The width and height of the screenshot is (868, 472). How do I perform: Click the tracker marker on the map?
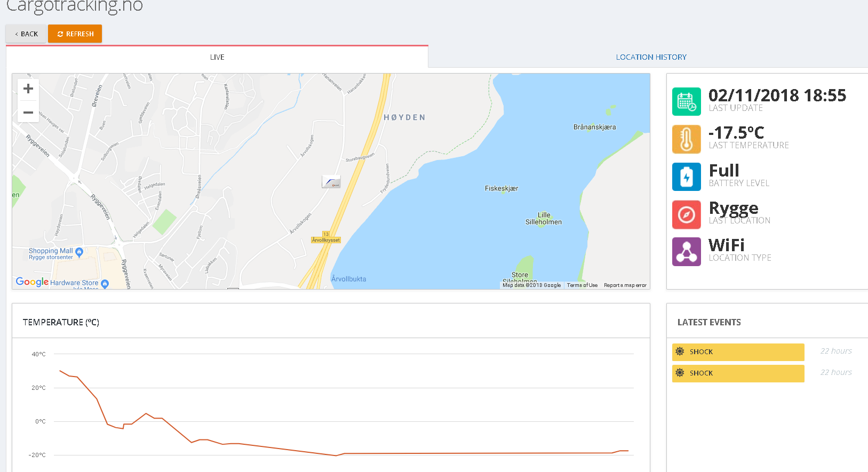(x=331, y=182)
